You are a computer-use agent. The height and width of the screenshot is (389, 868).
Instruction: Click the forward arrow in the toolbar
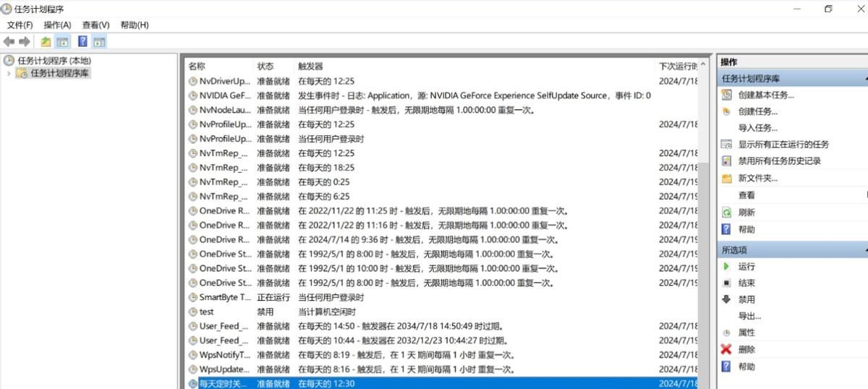tap(25, 42)
